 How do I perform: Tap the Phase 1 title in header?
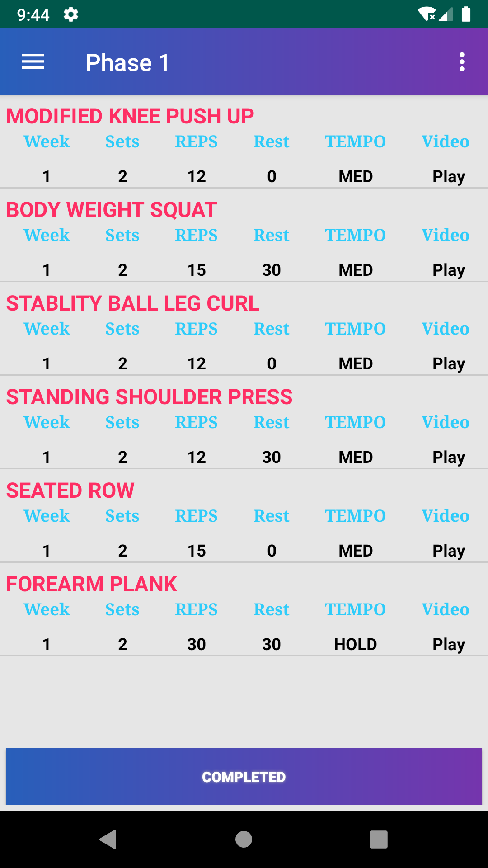(x=127, y=62)
